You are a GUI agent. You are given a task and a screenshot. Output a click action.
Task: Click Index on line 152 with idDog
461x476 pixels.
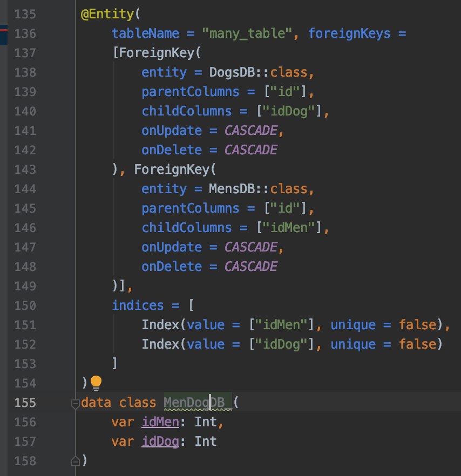(x=160, y=344)
